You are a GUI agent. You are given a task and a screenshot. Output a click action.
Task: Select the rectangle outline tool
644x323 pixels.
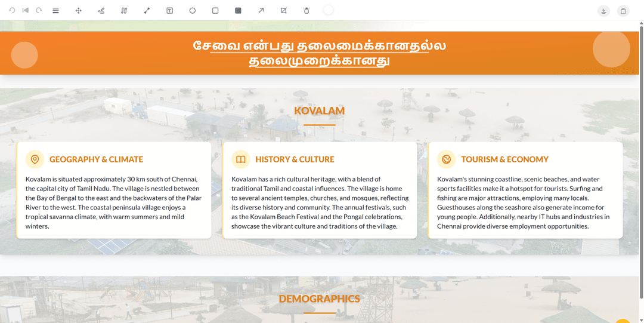[215, 11]
